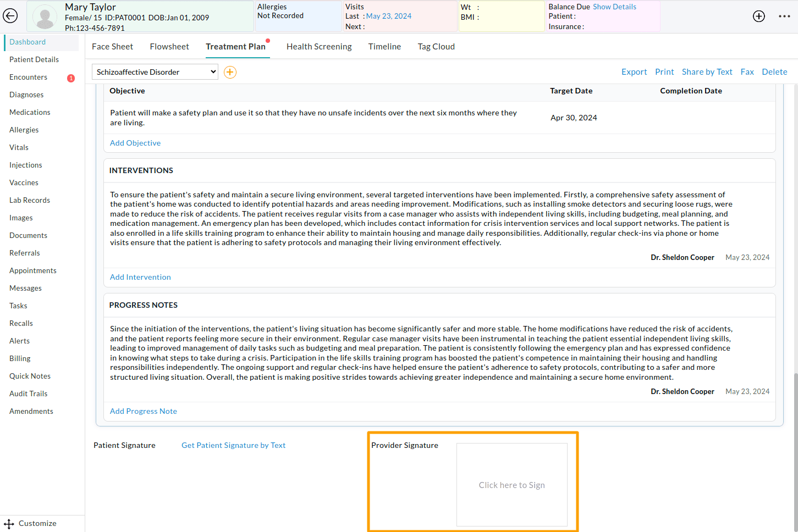
Task: Open the Health Screening tab
Action: pos(319,47)
